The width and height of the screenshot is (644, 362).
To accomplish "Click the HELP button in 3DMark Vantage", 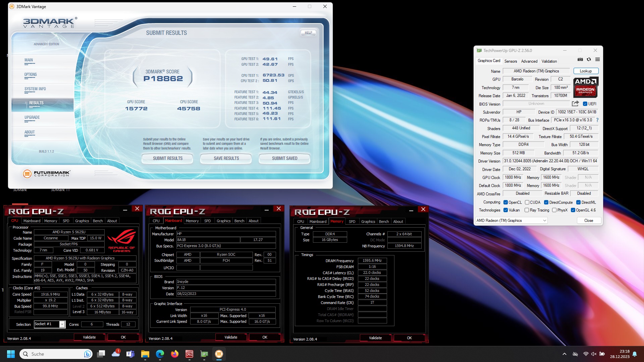I will tap(308, 33).
